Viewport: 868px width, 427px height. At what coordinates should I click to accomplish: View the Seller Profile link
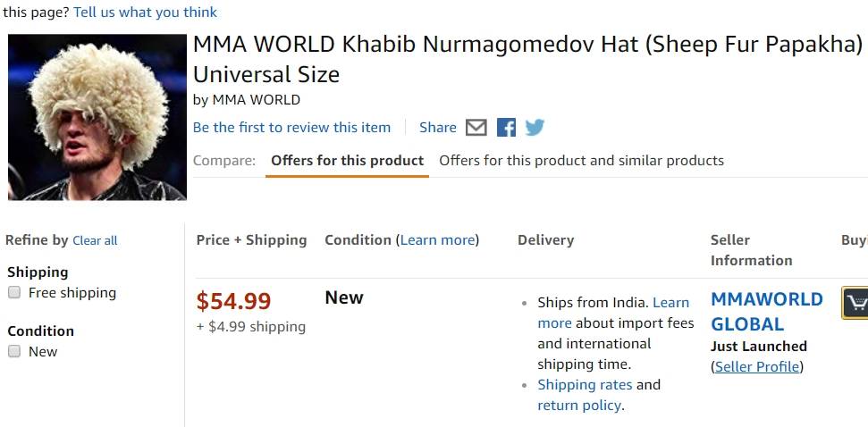tap(757, 367)
